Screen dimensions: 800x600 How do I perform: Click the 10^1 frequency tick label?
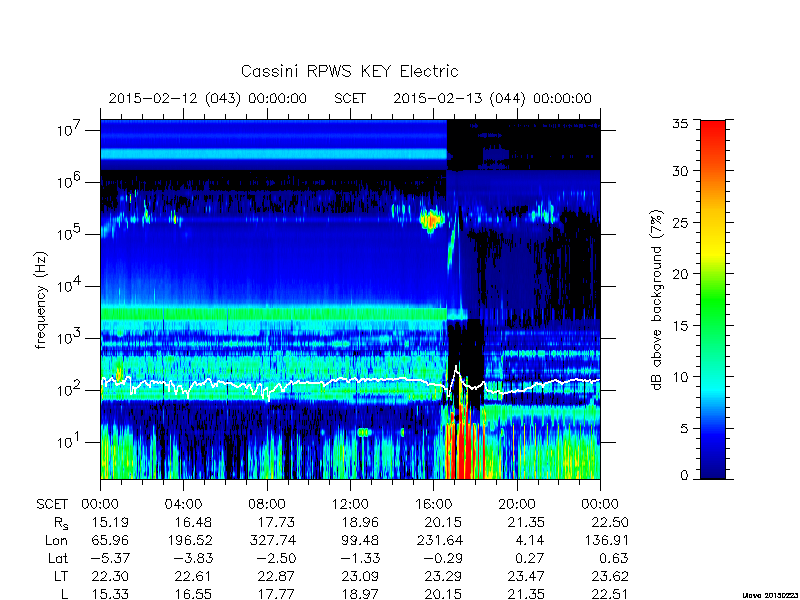coord(69,441)
